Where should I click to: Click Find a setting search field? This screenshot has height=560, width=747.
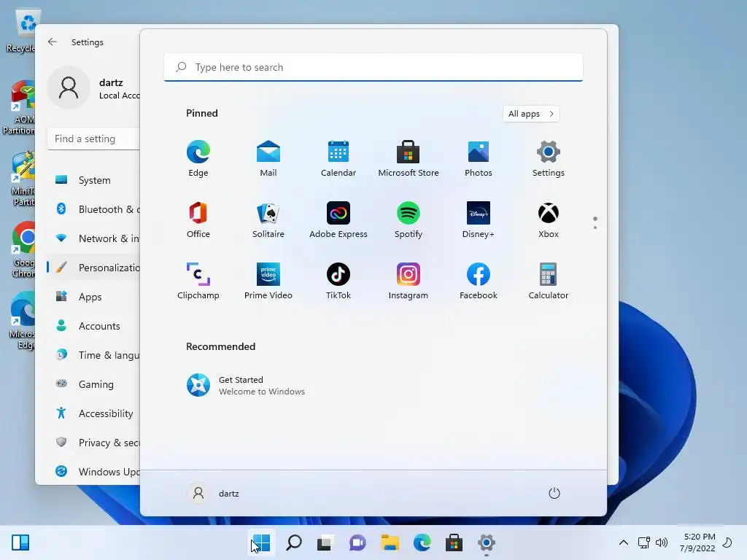coord(94,139)
